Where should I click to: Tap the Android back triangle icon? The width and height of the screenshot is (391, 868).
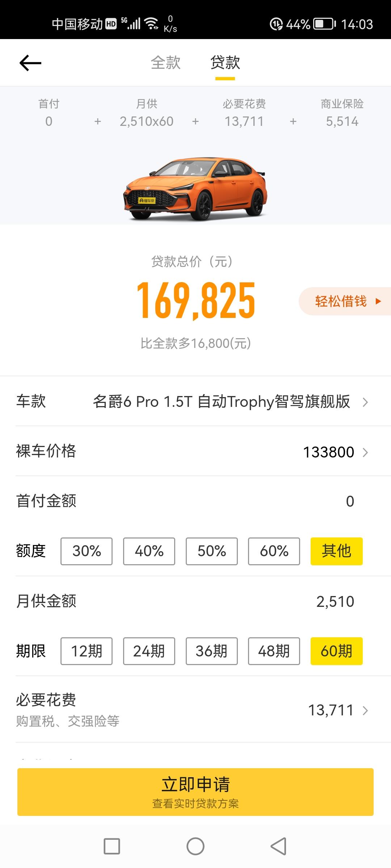[278, 846]
